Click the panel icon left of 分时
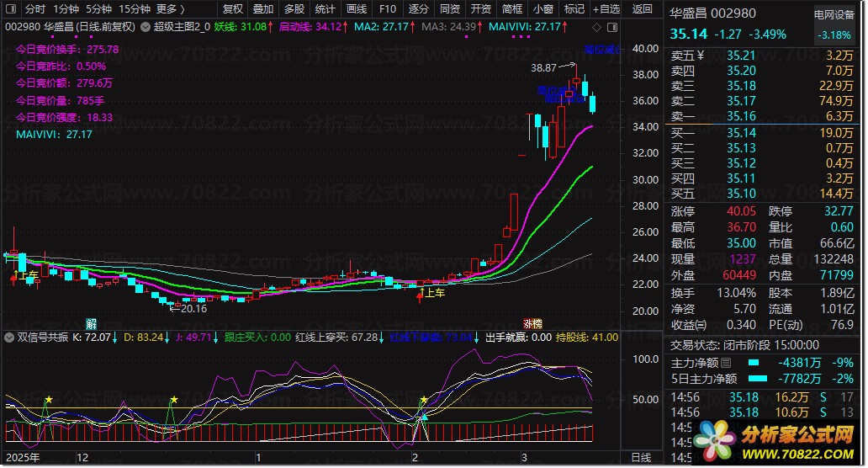The width and height of the screenshot is (868, 468). pos(12,9)
